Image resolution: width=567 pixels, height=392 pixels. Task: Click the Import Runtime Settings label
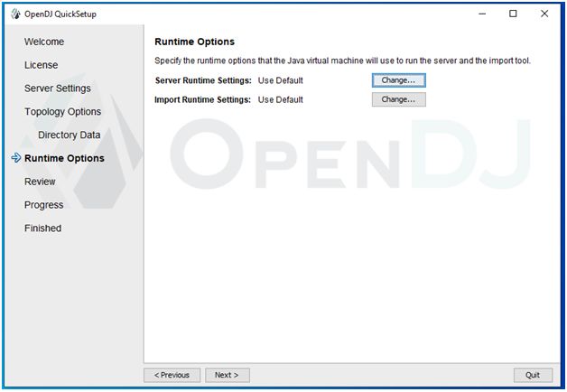[202, 100]
